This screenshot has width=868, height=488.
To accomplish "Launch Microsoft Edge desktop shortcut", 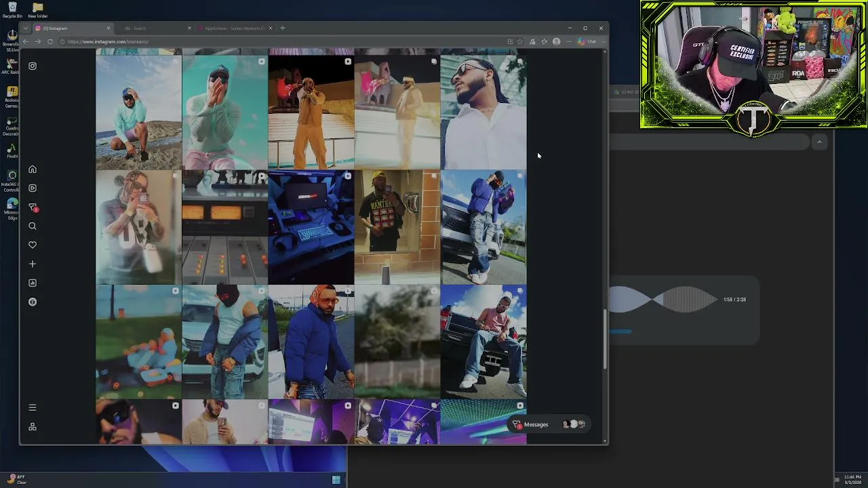I will click(x=12, y=207).
